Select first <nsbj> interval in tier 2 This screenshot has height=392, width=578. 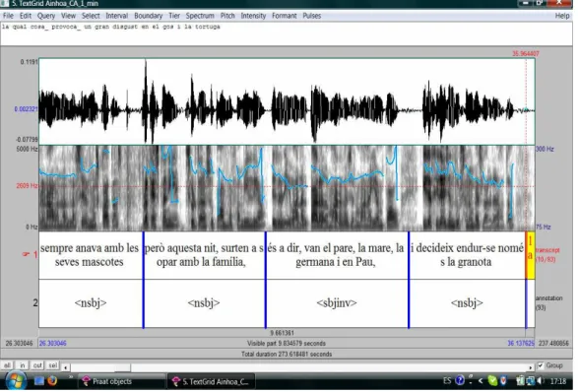(x=91, y=303)
